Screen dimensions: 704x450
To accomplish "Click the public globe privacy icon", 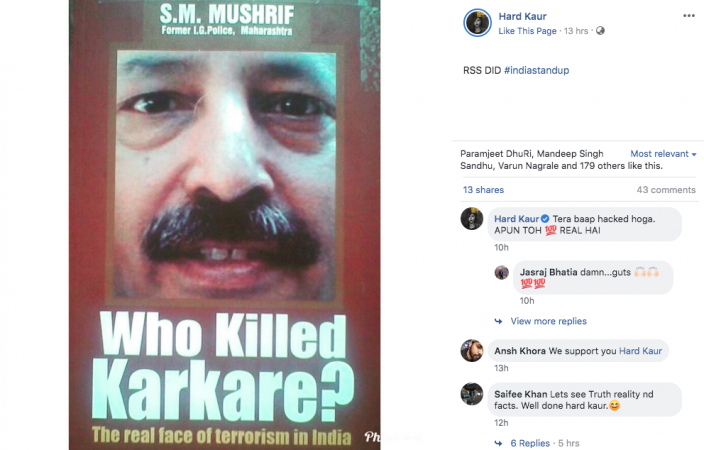I will pyautogui.click(x=600, y=31).
